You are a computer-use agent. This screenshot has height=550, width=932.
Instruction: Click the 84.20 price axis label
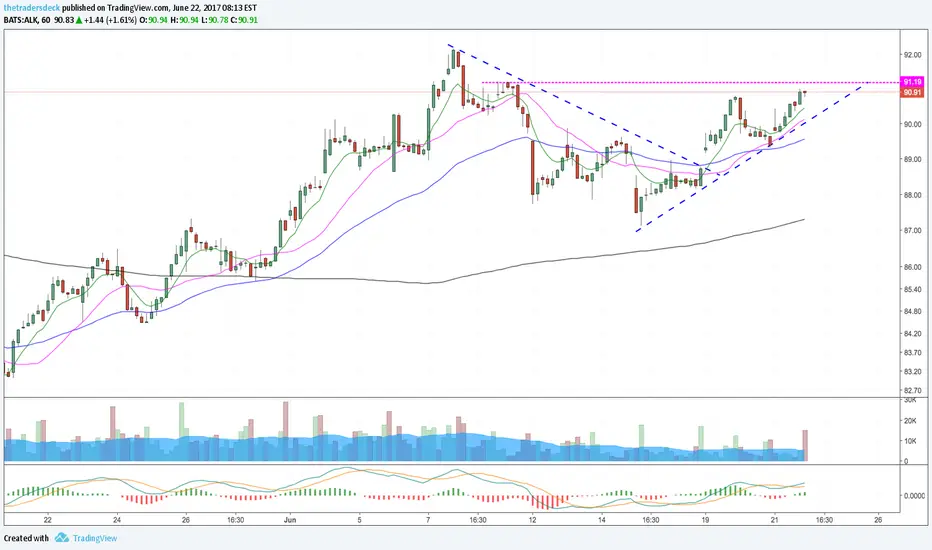pyautogui.click(x=912, y=334)
